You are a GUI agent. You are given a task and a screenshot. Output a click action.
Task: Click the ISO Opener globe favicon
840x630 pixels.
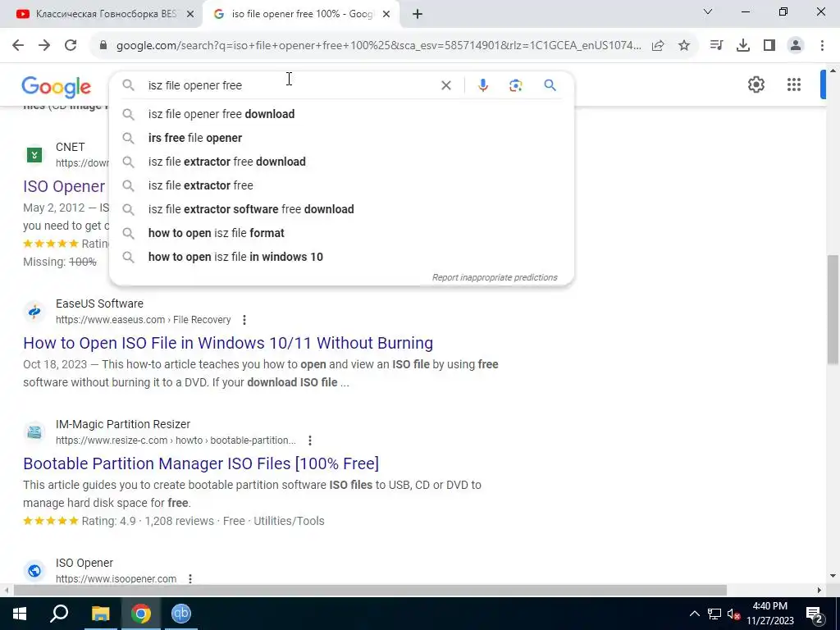click(34, 571)
